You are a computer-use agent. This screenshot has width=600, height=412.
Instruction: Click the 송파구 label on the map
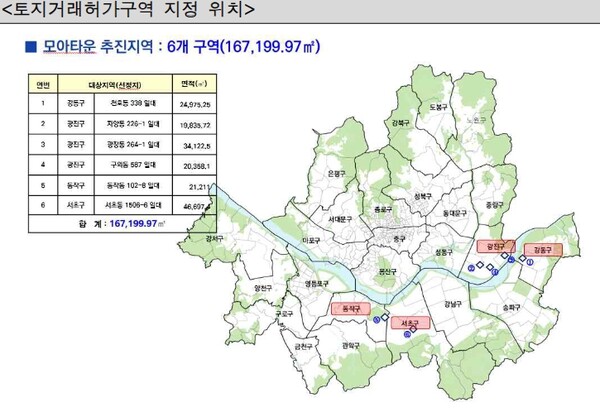point(511,308)
